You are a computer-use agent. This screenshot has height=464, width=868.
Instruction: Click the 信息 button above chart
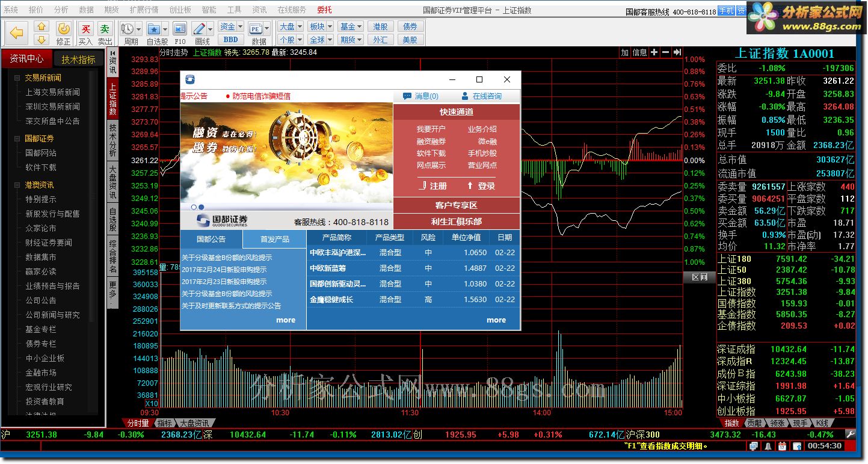(639, 53)
